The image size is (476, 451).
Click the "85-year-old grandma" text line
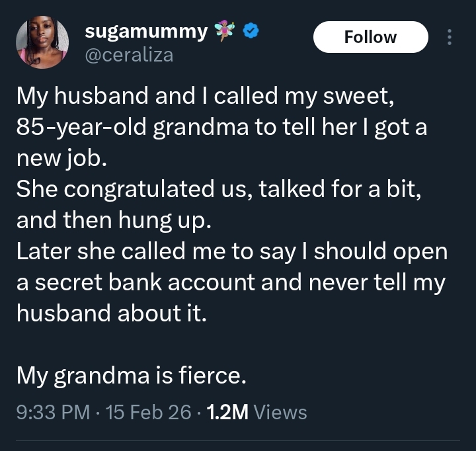click(x=221, y=128)
